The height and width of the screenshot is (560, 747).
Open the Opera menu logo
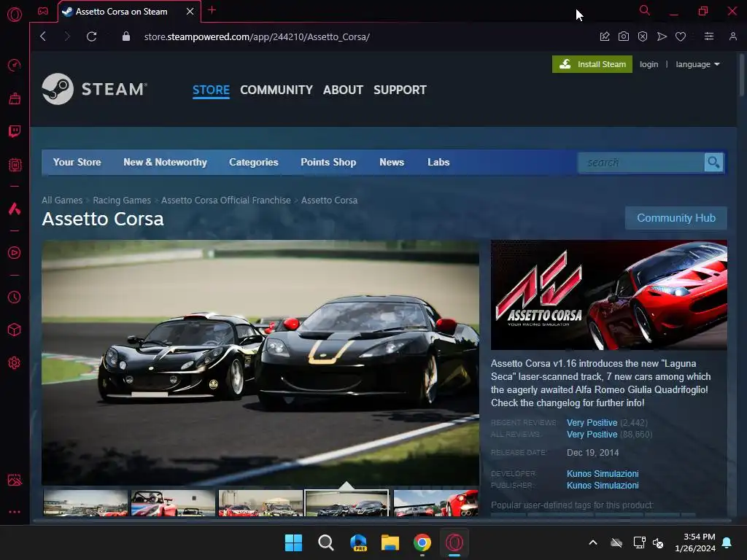coord(15,15)
